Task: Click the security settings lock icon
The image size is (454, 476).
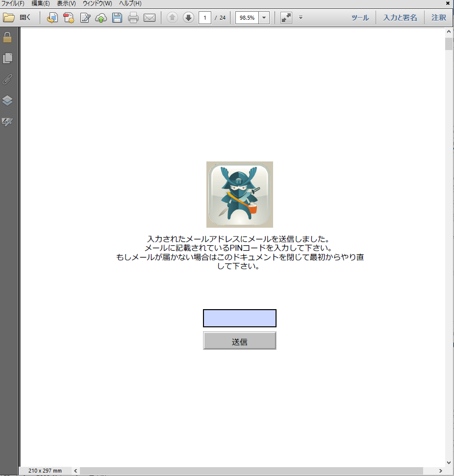Action: [x=7, y=37]
